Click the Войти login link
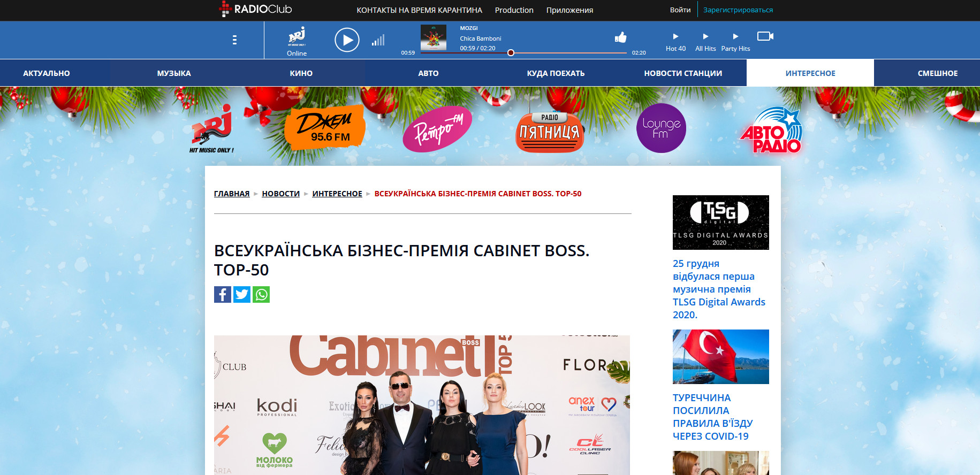 click(680, 10)
